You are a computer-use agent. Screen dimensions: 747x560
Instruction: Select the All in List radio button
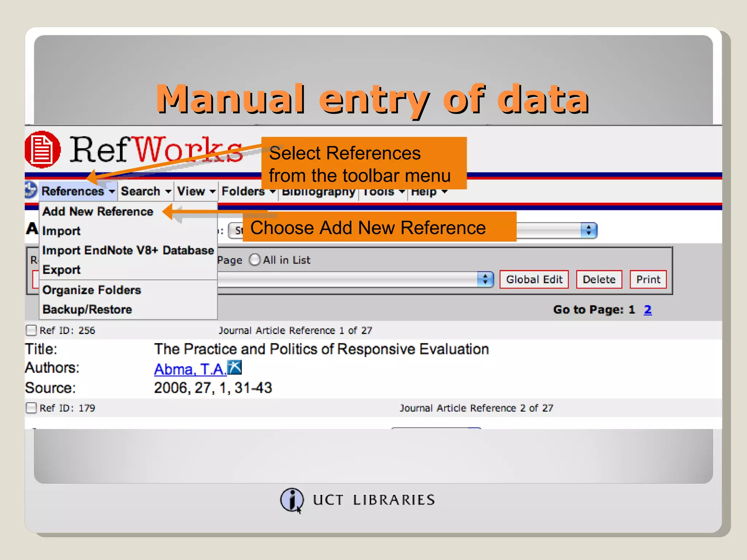(x=255, y=260)
